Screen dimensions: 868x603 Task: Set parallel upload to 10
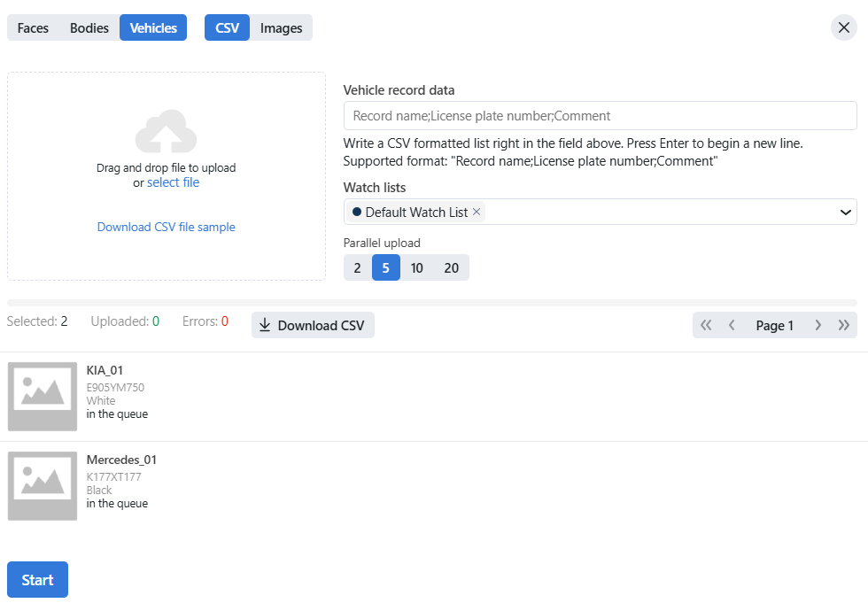pos(416,267)
